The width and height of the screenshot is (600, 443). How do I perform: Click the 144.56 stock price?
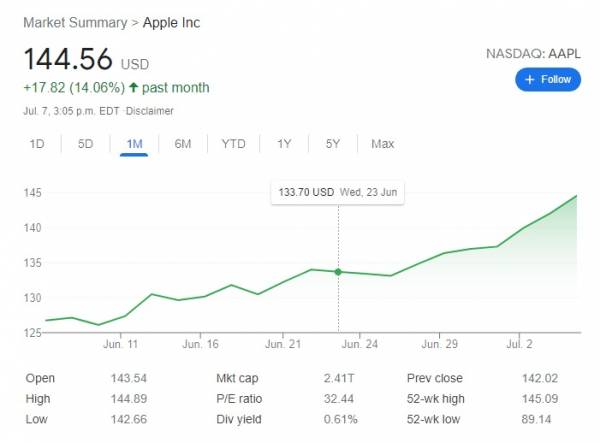[67, 59]
